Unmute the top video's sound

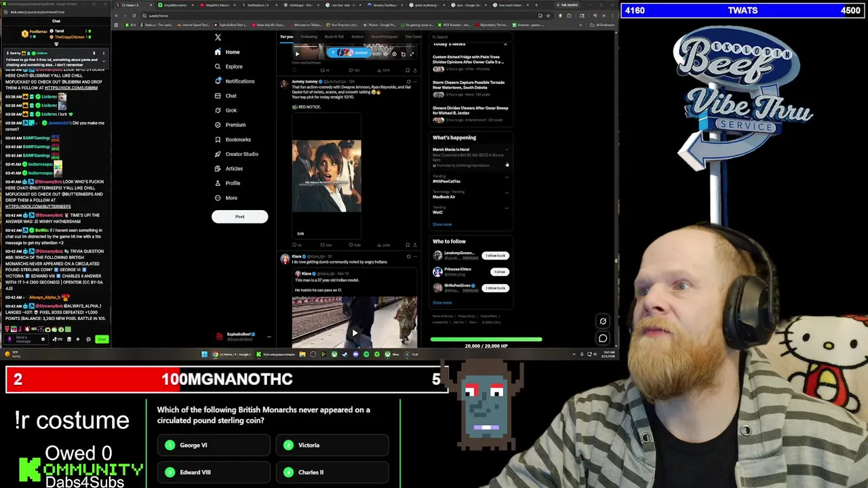385,54
